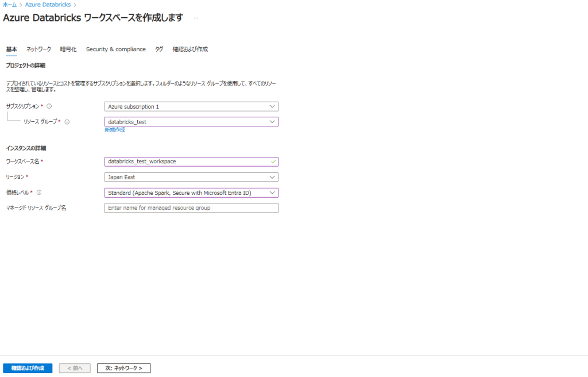Click the info icon beside 価格レベル
This screenshot has width=588, height=377.
(39, 193)
